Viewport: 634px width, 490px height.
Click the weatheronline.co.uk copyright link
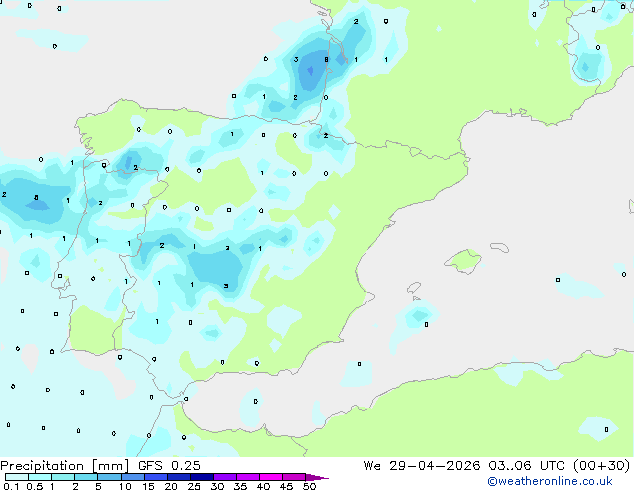[550, 481]
